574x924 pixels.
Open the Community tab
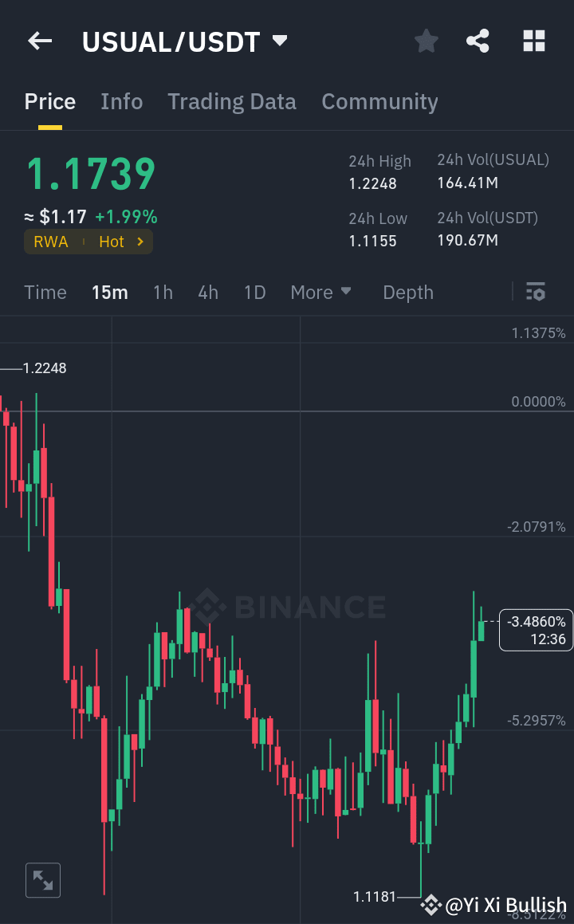pyautogui.click(x=379, y=101)
